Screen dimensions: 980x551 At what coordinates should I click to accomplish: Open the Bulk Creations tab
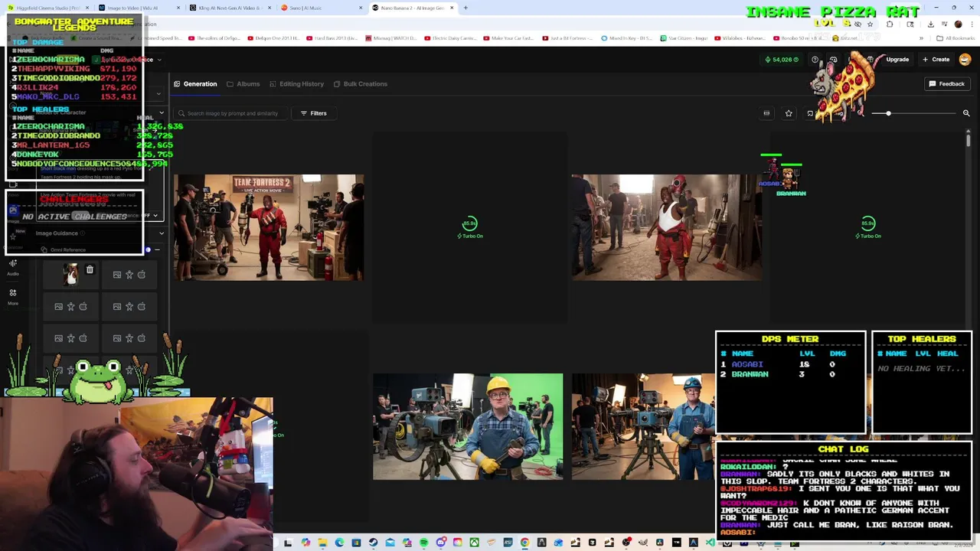click(x=360, y=83)
